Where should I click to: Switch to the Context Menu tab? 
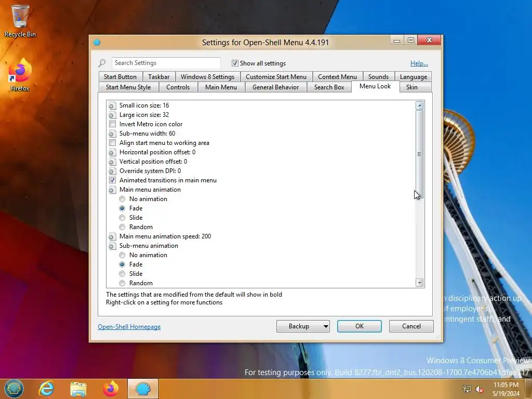coord(337,77)
